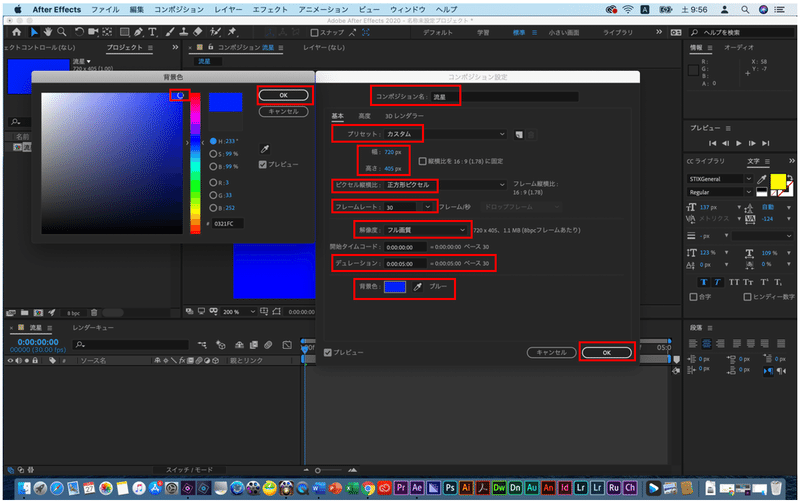Click the yellow fill color swatch
This screenshot has height=502, width=800.
778,181
